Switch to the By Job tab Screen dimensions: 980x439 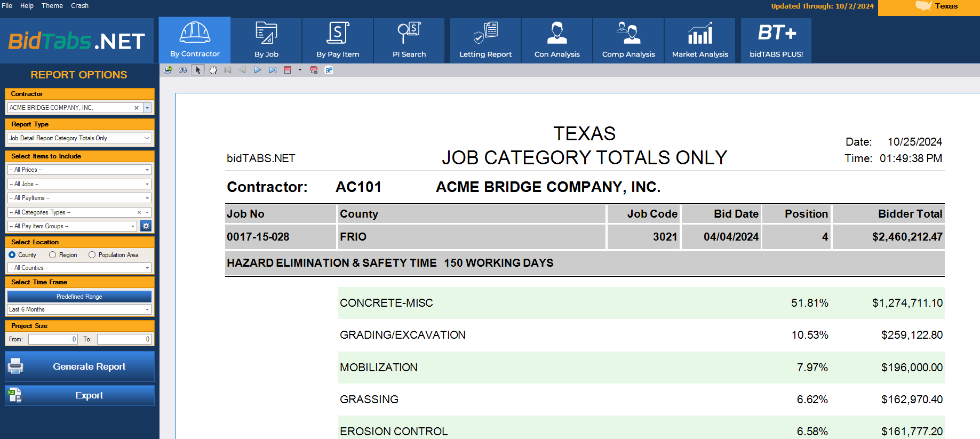tap(266, 41)
